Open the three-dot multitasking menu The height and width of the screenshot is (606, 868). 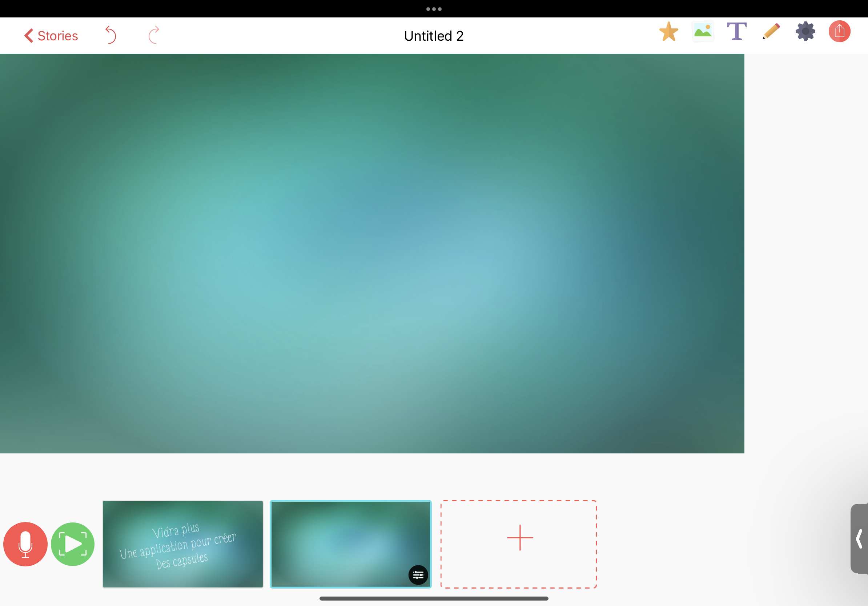tap(434, 9)
